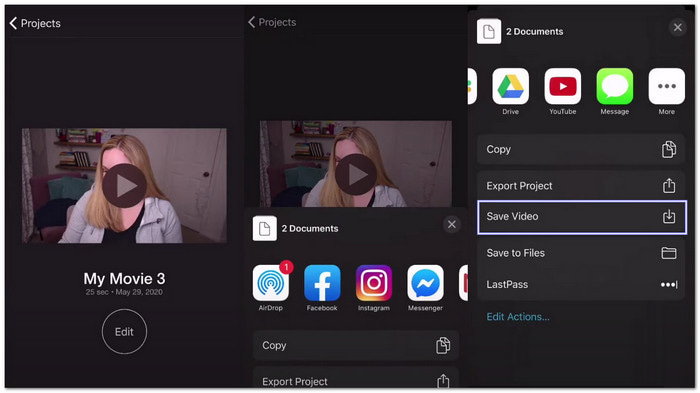Close the middle panel share sheet

coord(452,224)
